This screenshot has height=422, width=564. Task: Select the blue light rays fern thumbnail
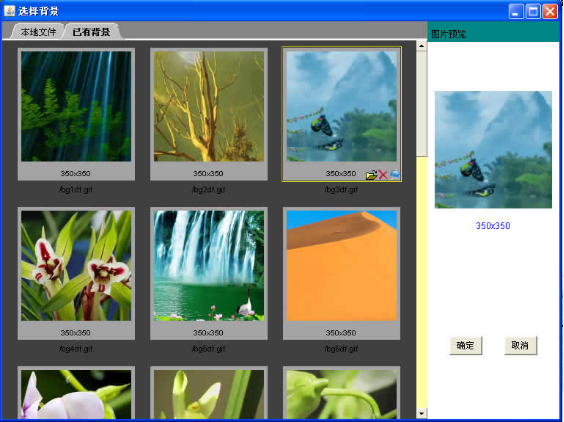coord(76,106)
